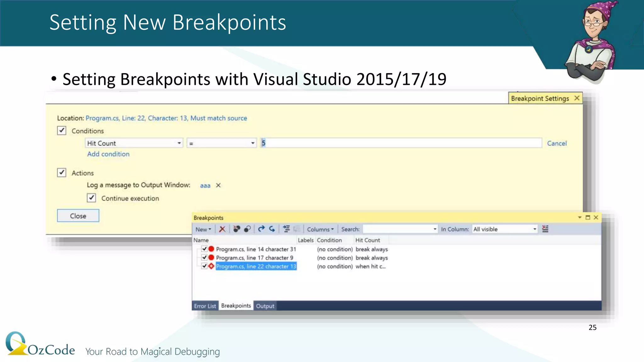Switch to the Error List tab
This screenshot has height=362, width=644.
(205, 306)
